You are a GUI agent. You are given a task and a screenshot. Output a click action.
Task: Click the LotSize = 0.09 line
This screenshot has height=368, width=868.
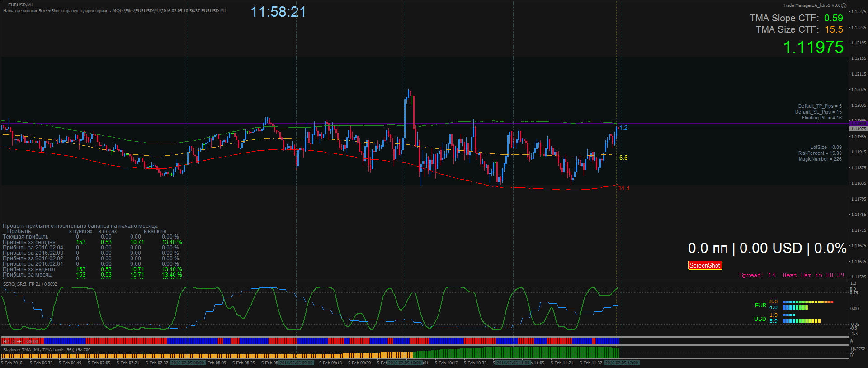click(826, 147)
